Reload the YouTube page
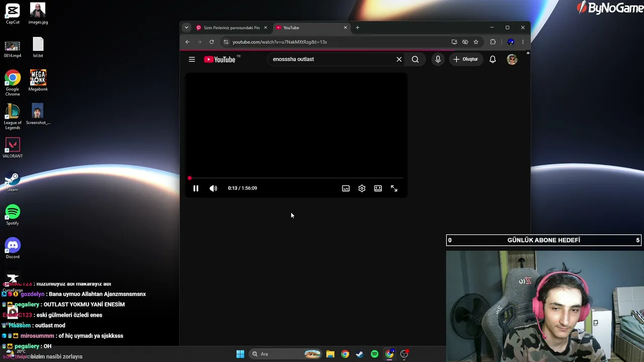 click(x=212, y=42)
